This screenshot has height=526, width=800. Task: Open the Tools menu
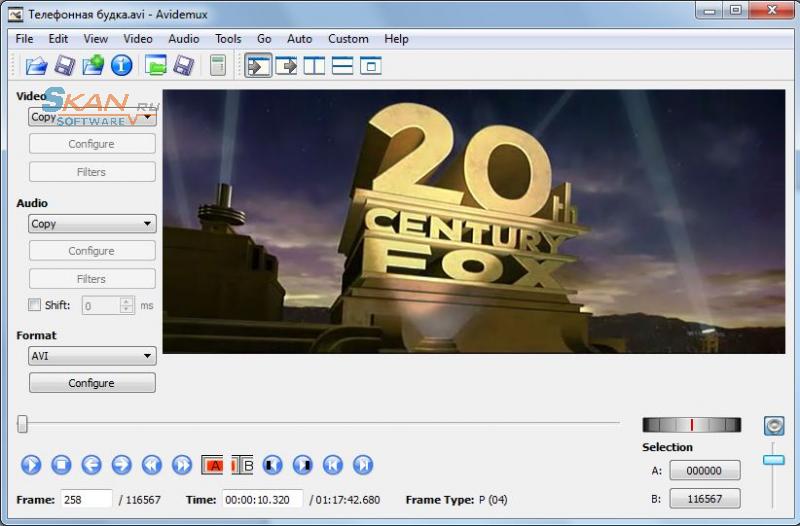click(x=228, y=39)
